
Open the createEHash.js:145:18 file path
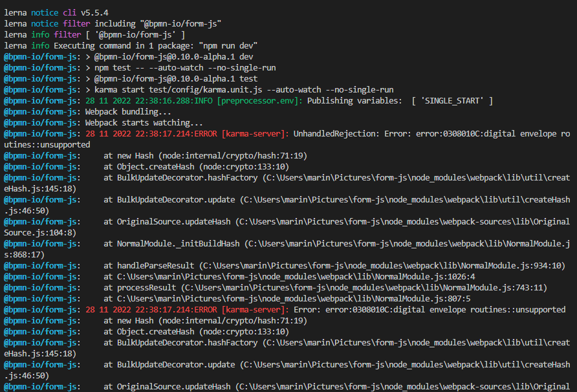[x=39, y=188]
